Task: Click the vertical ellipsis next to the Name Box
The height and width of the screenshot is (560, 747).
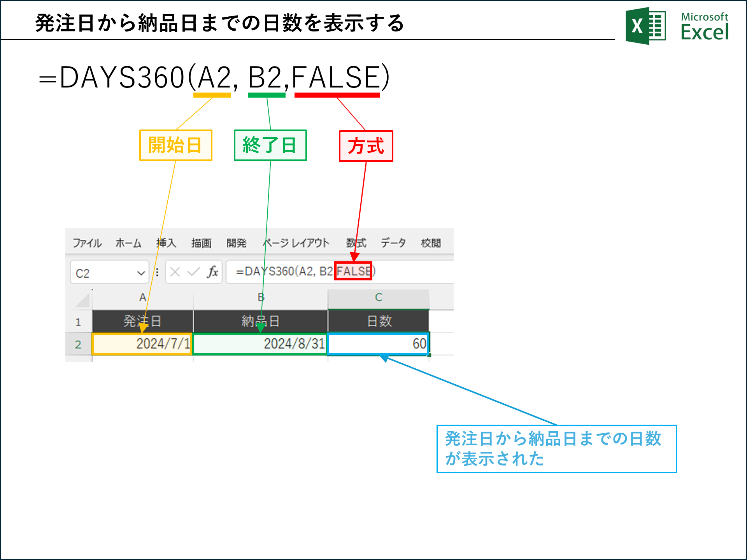Action: (157, 272)
